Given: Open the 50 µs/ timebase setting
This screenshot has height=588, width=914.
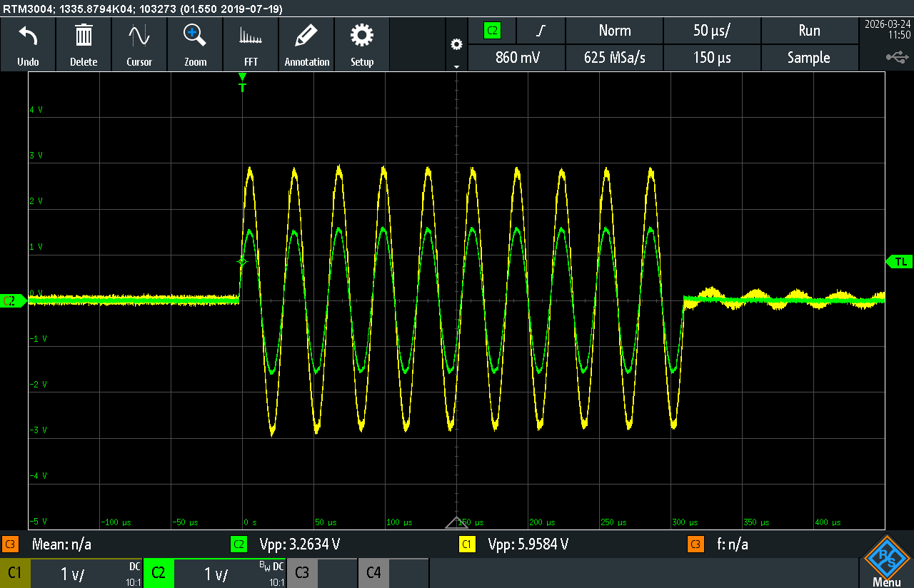Looking at the screenshot, I should [x=712, y=31].
